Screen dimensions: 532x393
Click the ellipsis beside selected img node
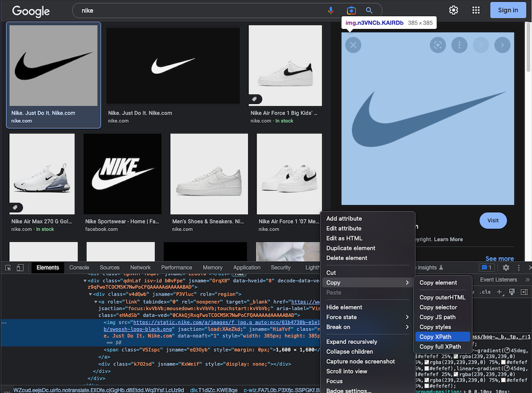point(4,323)
